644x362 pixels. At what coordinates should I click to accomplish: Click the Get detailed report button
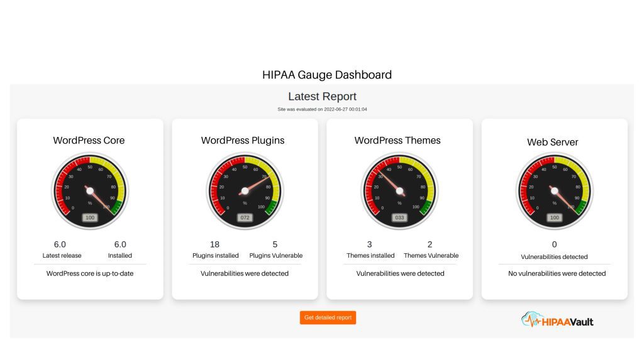click(328, 317)
